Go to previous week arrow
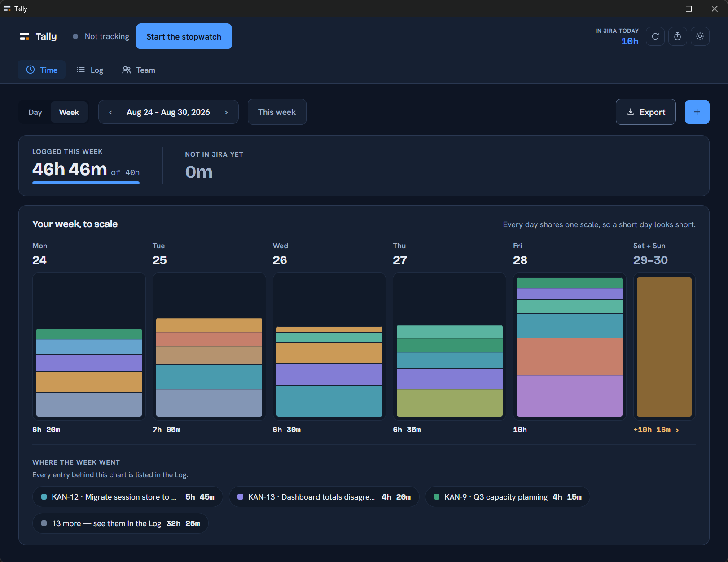This screenshot has height=562, width=728. coord(110,112)
